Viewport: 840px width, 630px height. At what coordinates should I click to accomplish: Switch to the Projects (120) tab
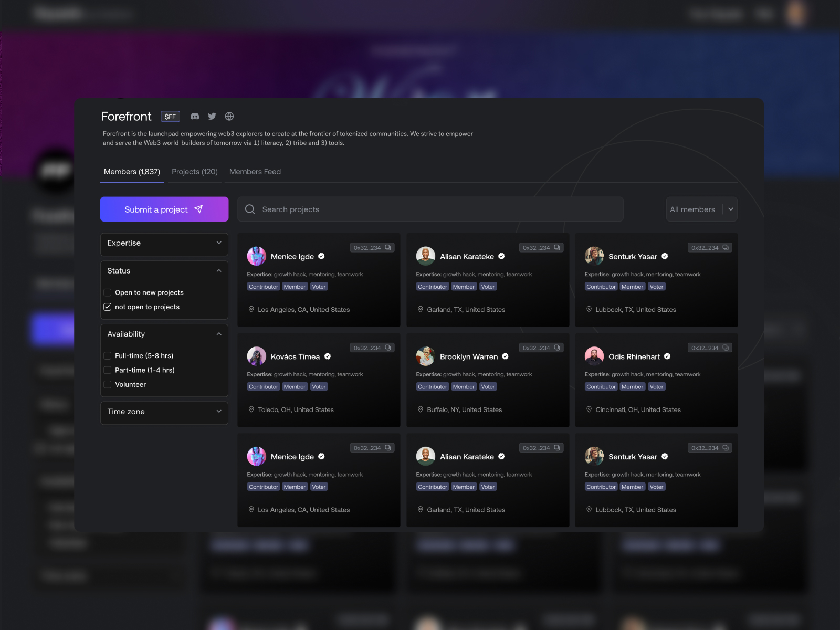tap(195, 172)
